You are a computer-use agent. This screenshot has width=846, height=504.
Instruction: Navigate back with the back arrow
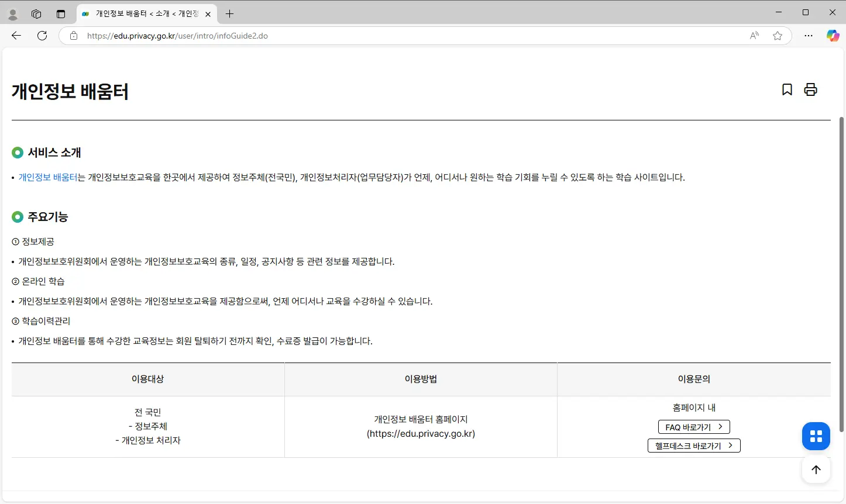[16, 35]
